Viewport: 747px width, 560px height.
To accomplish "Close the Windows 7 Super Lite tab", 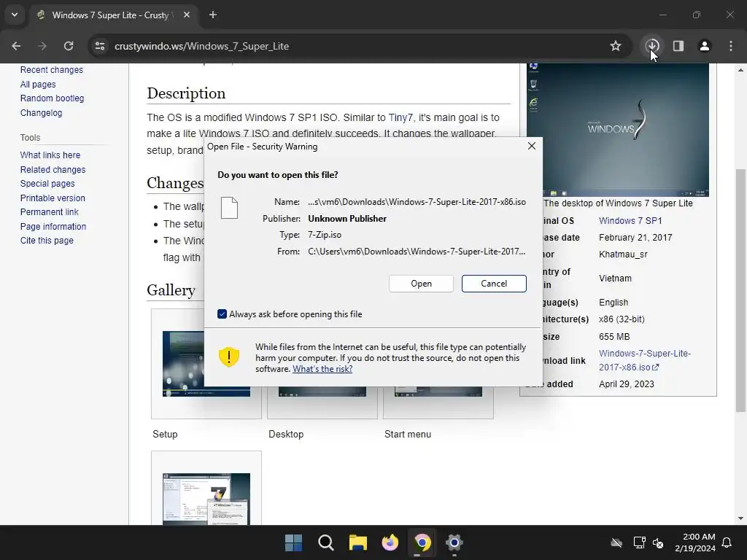I will (187, 15).
